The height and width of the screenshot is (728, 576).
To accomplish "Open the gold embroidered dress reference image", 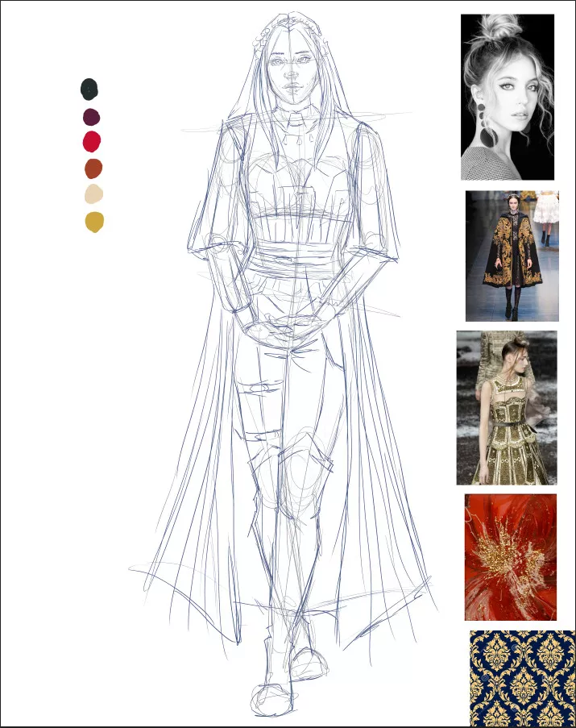I will [506, 407].
